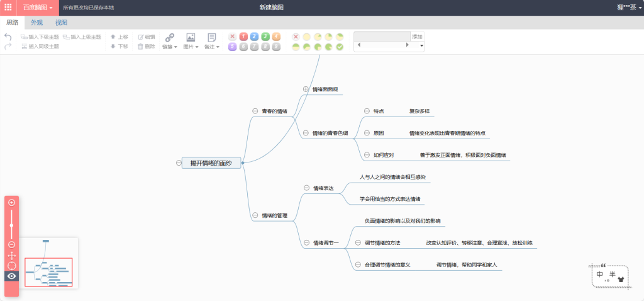644x301 pixels.
Task: Switch to the 视图 tab
Action: pyautogui.click(x=61, y=23)
